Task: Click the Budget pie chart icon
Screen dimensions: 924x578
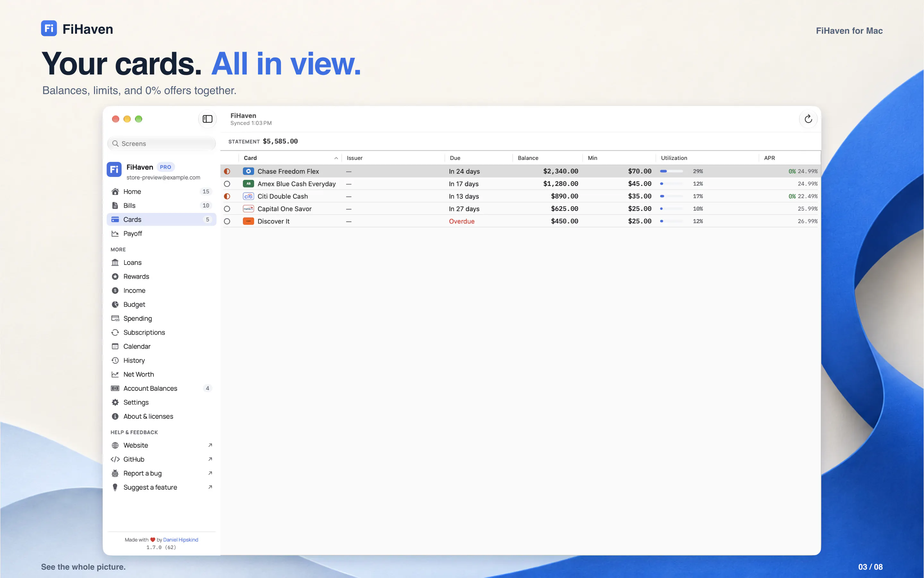Action: pos(115,304)
